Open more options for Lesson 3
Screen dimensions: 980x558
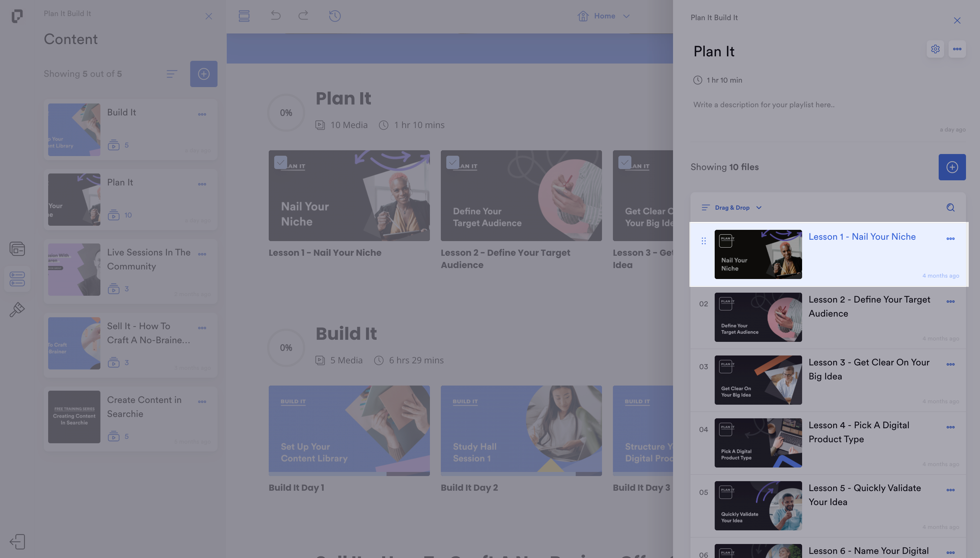[951, 364]
